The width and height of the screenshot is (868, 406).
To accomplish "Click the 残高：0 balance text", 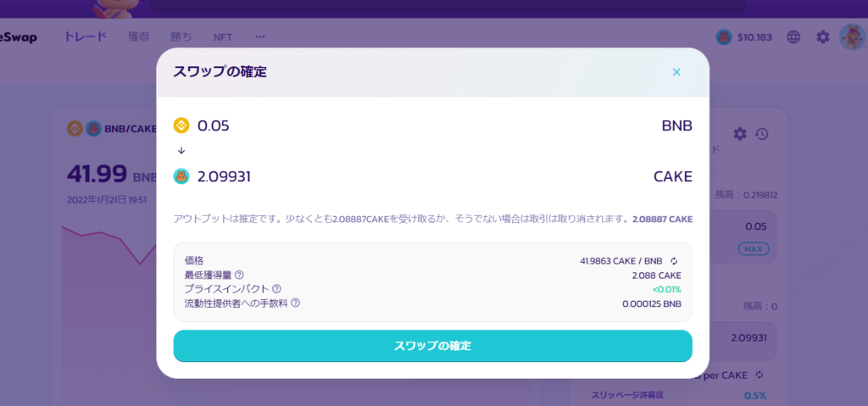I will point(759,306).
